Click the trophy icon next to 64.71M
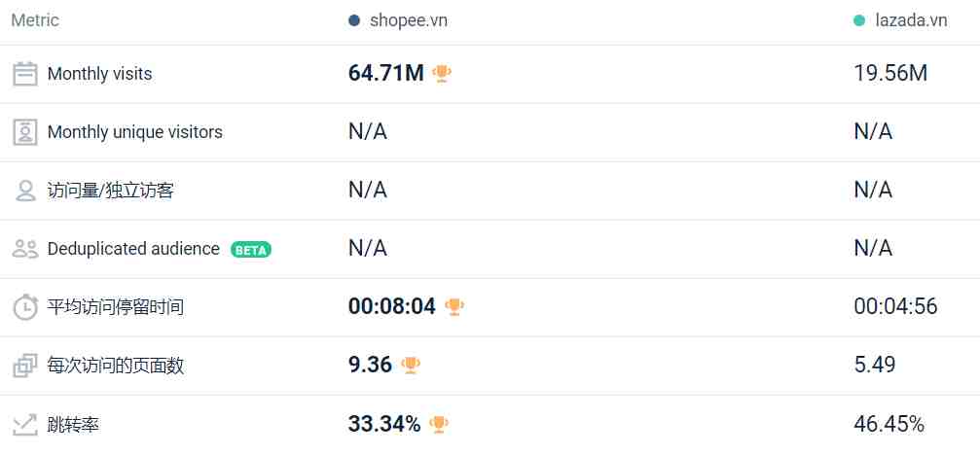The image size is (980, 455). [442, 74]
